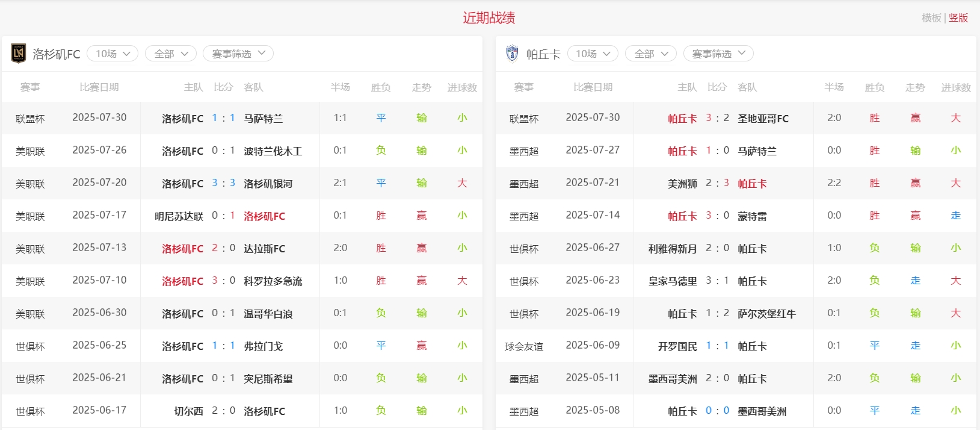Click 切尔西 home team name
The width and height of the screenshot is (980, 430).
[x=188, y=411]
